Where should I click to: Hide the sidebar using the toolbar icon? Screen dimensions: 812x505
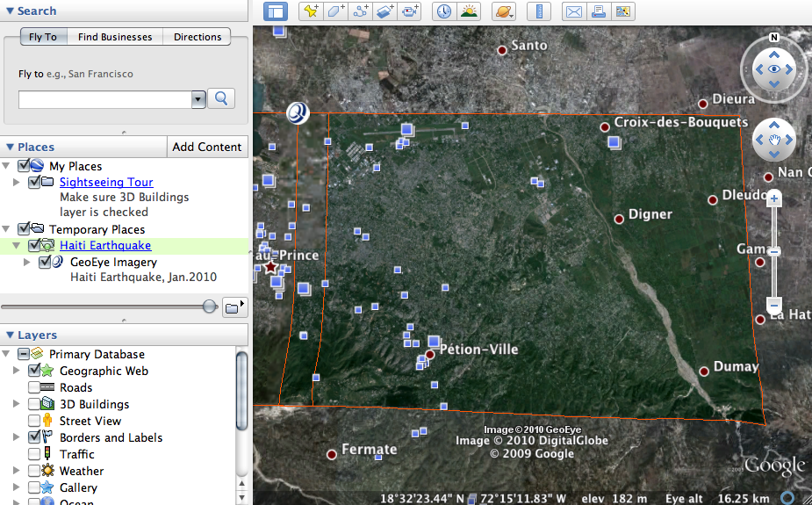coord(276,11)
